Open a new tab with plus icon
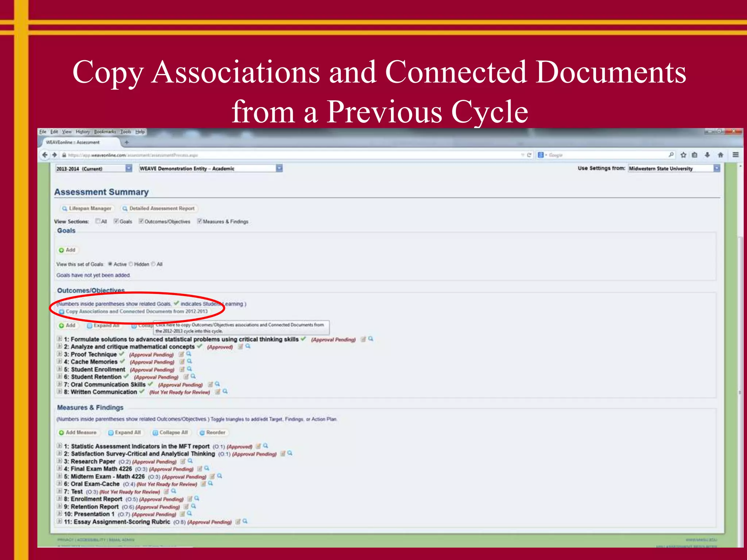 pyautogui.click(x=127, y=142)
